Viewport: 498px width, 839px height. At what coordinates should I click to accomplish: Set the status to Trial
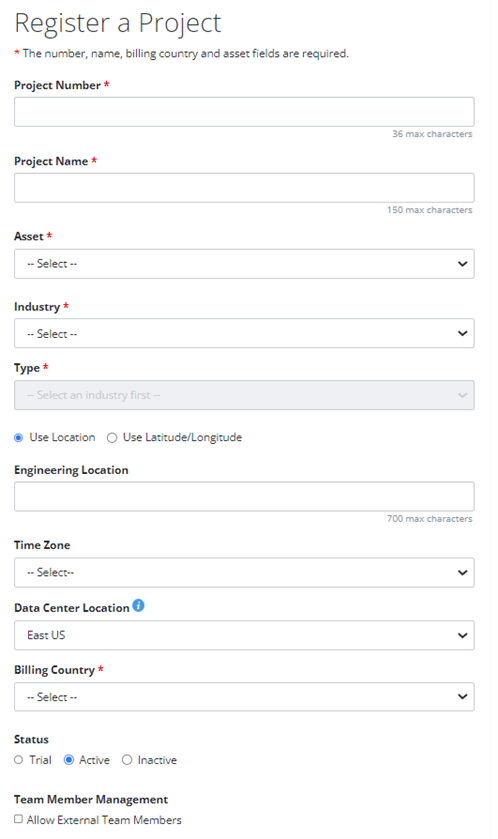(19, 760)
